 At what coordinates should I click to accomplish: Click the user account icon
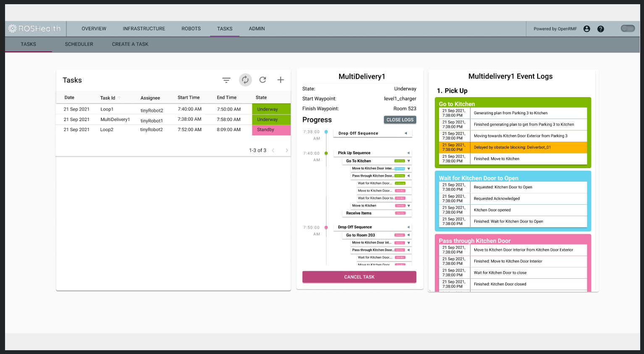point(586,29)
